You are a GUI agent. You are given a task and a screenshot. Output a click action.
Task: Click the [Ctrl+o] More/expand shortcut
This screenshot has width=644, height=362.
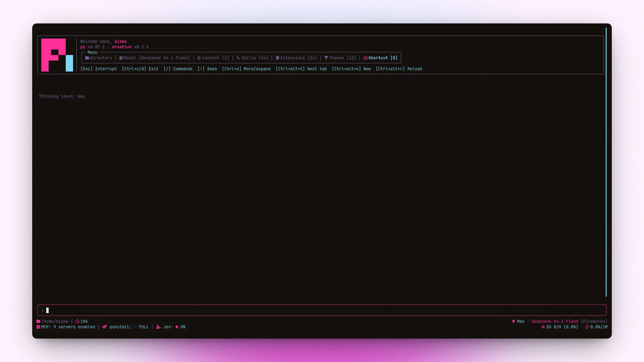click(x=246, y=69)
